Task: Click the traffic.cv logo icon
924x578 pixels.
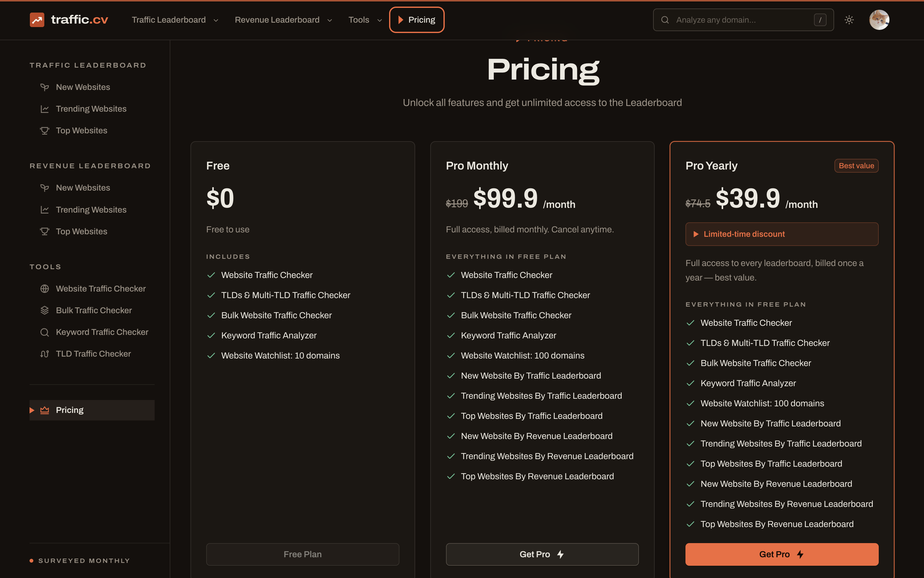Action: tap(37, 20)
